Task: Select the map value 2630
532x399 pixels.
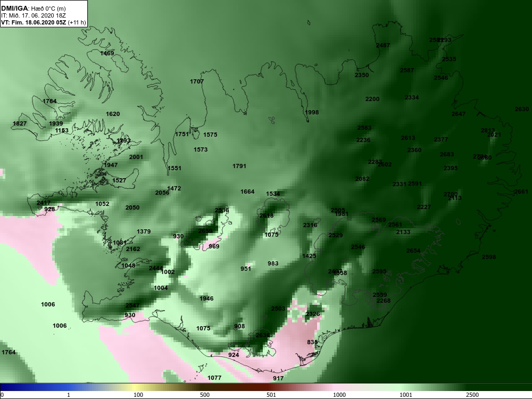Action: (x=522, y=109)
